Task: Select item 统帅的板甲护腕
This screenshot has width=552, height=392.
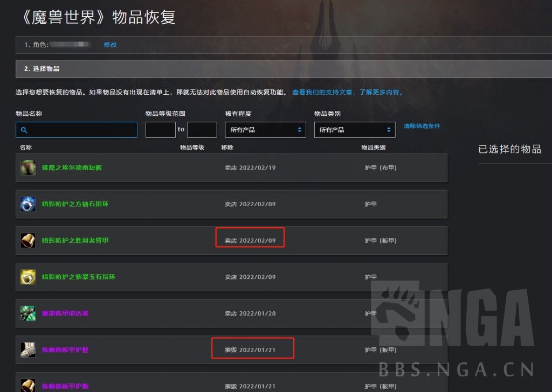Action: [65, 386]
